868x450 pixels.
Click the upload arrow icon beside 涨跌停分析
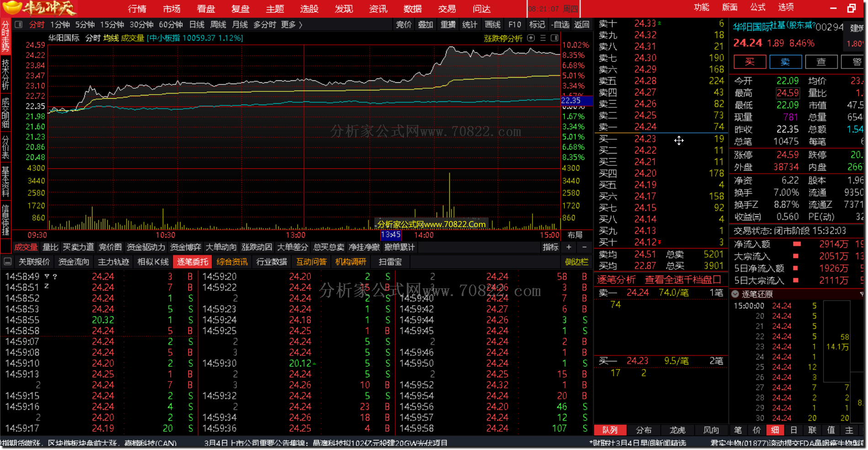tap(531, 38)
